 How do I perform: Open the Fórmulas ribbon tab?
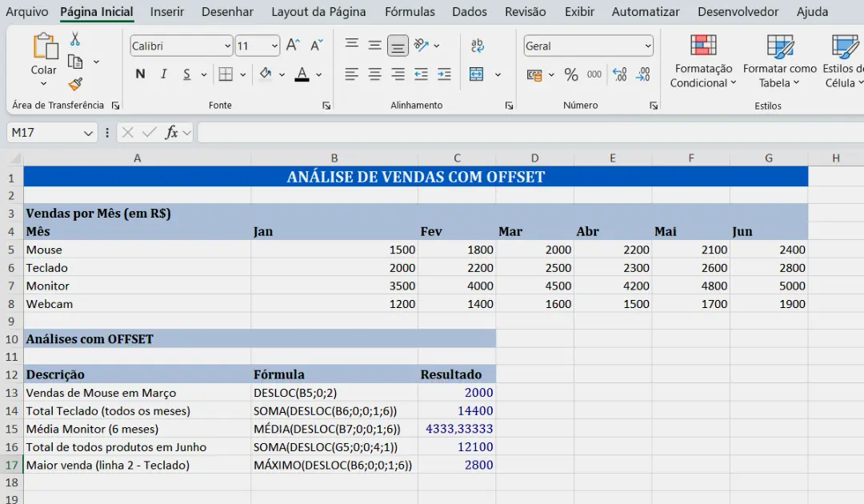410,12
